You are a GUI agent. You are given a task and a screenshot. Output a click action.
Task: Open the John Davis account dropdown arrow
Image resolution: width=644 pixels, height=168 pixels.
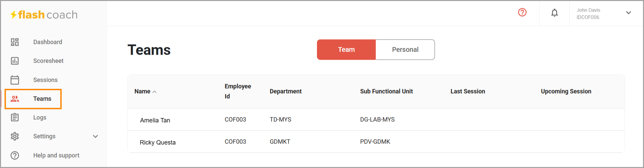629,13
